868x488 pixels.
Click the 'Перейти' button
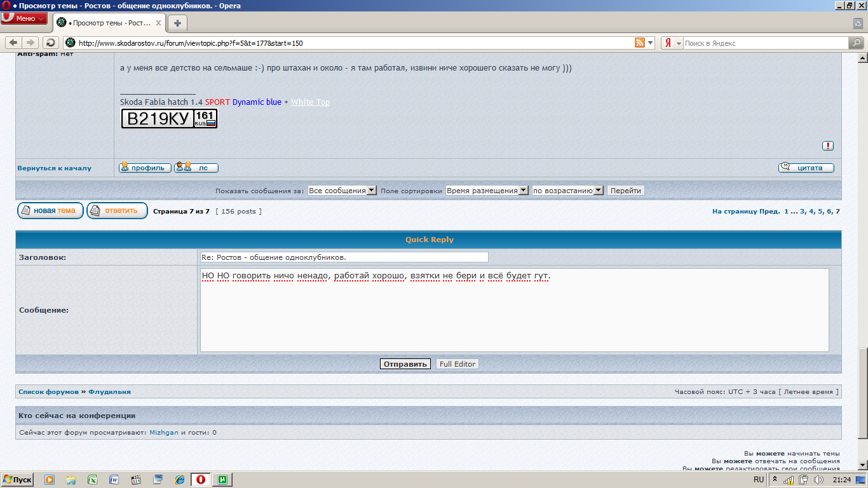click(x=625, y=191)
